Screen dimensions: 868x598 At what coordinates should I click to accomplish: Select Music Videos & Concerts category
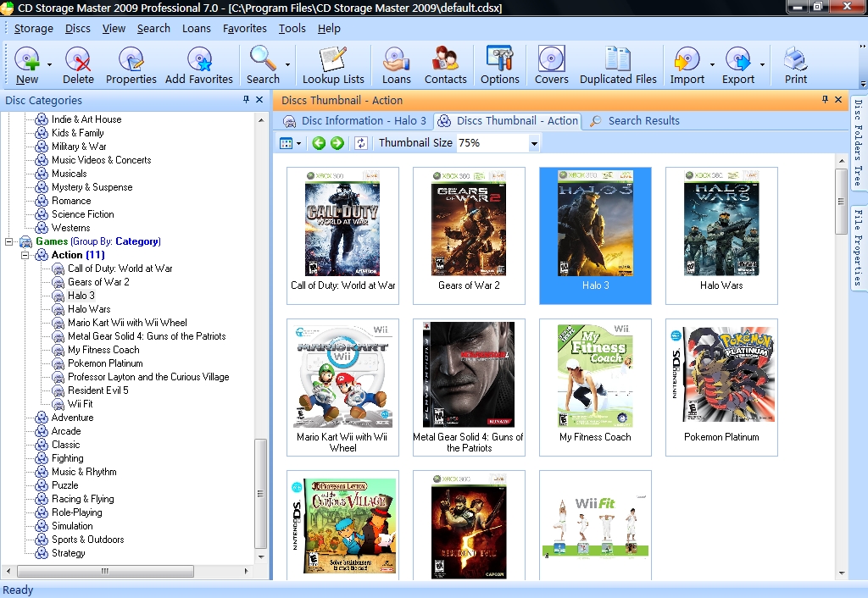(101, 160)
